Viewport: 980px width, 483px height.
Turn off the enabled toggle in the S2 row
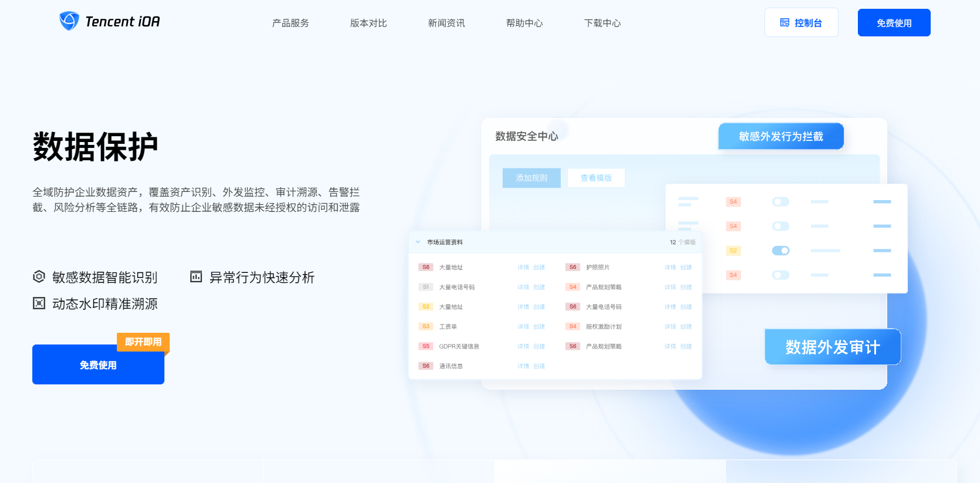(780, 251)
